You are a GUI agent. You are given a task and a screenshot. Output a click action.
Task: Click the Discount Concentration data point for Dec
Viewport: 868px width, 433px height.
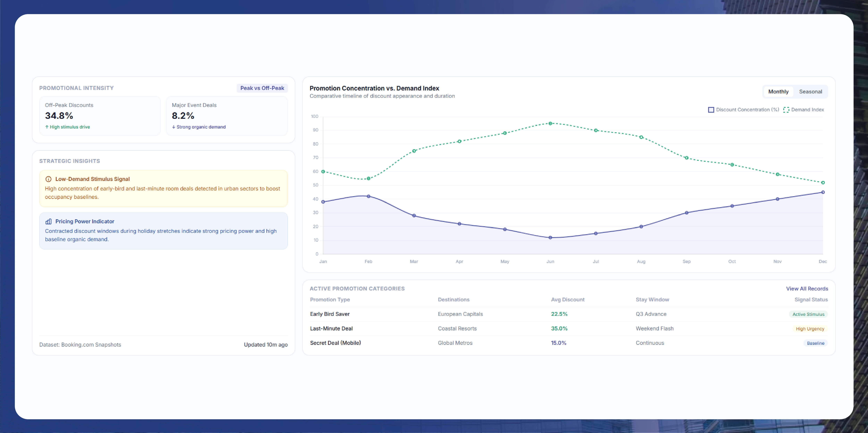[823, 192]
